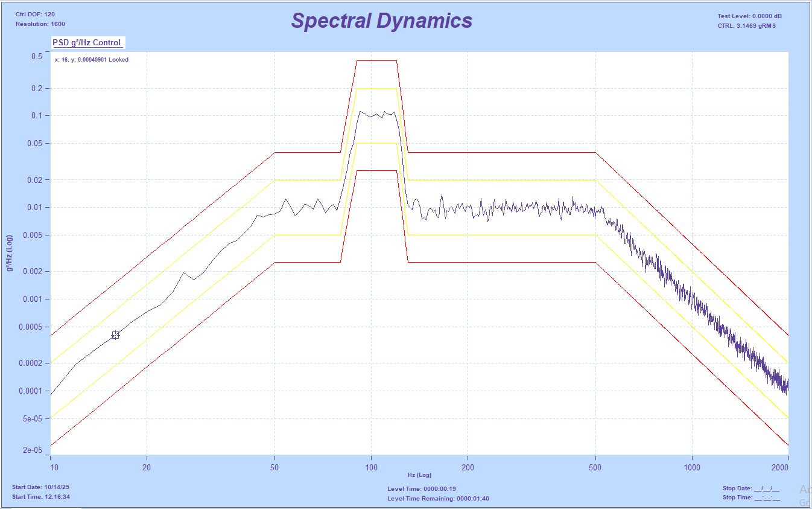Screen dimensions: 812x509
Task: Click the Start Time 12:16:34 field
Action: [x=41, y=497]
